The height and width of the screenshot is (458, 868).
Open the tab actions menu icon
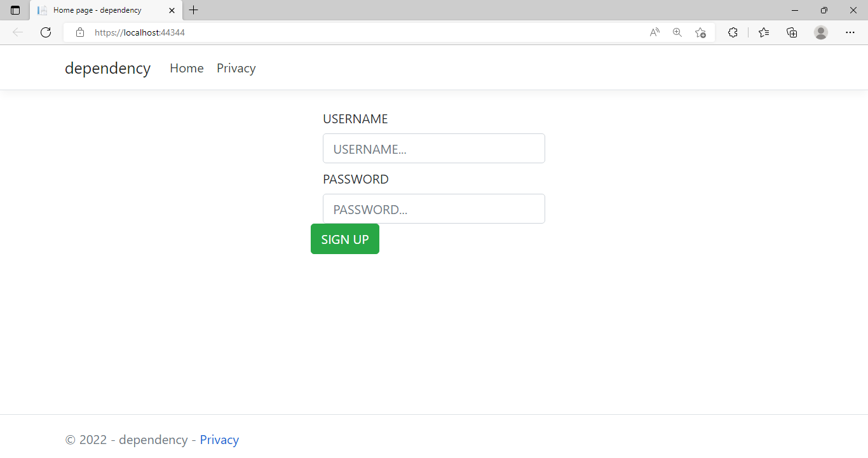15,10
